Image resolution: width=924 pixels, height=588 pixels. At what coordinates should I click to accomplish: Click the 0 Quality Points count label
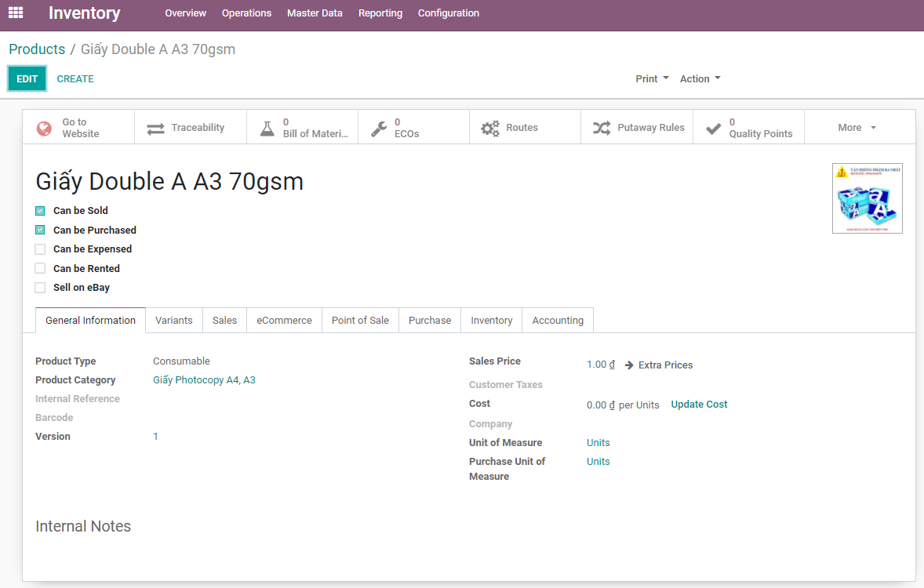click(761, 128)
